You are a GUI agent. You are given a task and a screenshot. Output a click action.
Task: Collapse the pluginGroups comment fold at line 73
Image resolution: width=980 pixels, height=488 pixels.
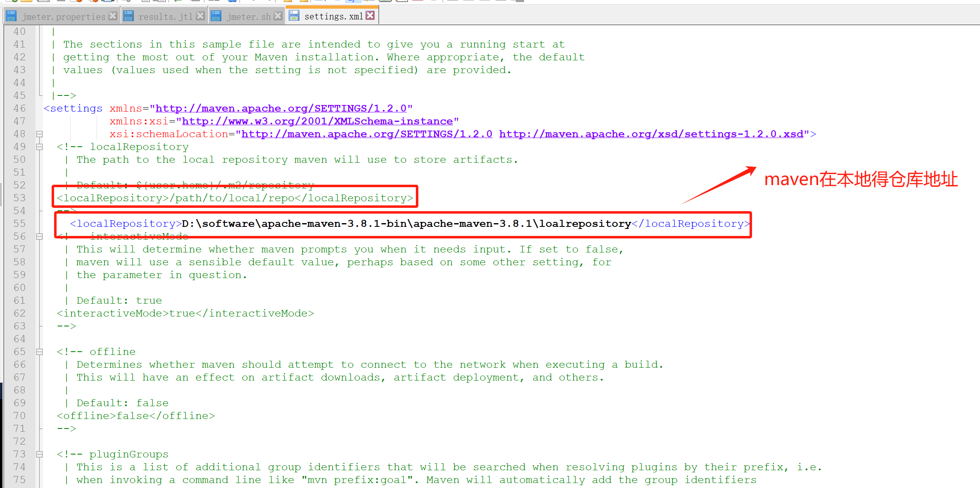(x=40, y=454)
